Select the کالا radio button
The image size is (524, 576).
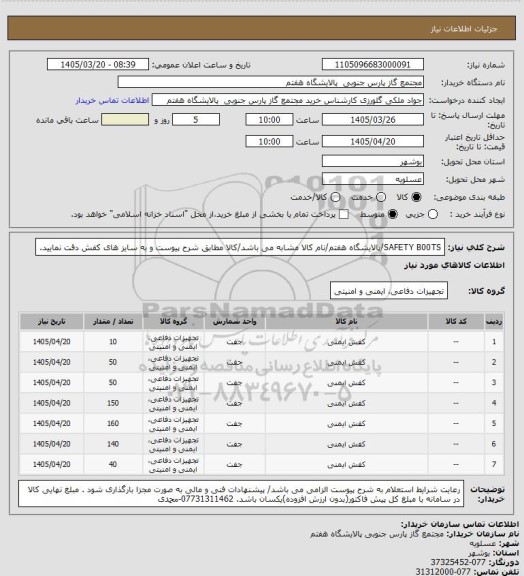[416, 197]
